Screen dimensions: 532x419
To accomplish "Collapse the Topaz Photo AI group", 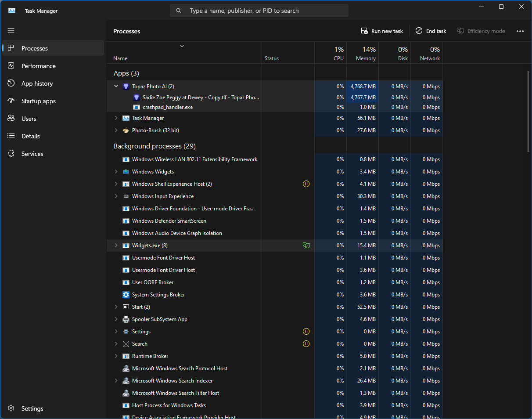I will 116,87.
